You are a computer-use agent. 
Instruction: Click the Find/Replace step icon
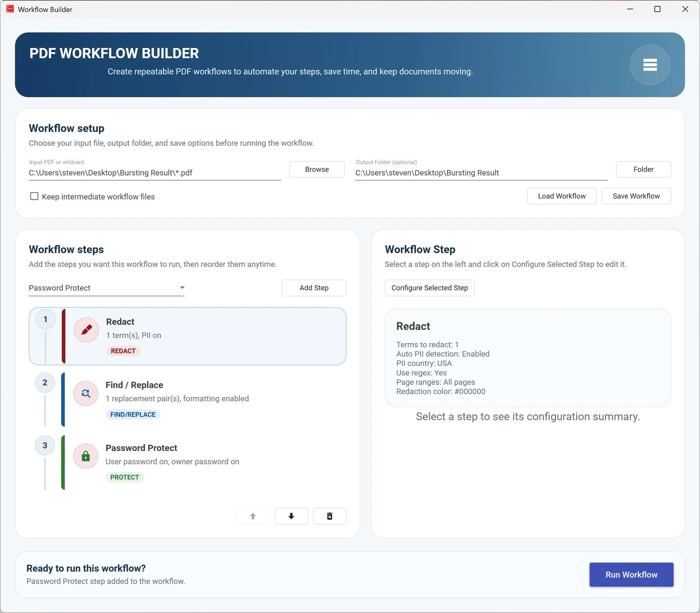(x=86, y=393)
